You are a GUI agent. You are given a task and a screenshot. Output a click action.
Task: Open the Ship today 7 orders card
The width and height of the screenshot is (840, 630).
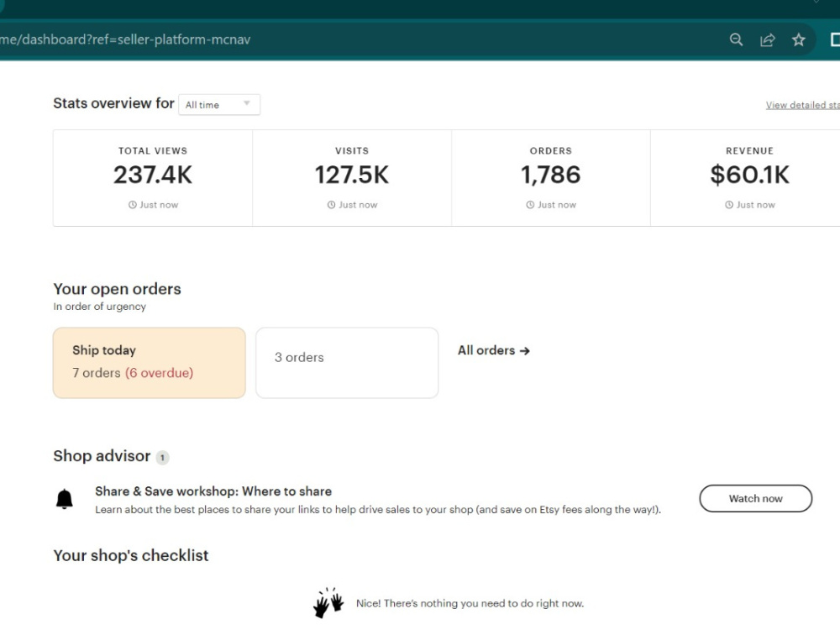pos(150,363)
